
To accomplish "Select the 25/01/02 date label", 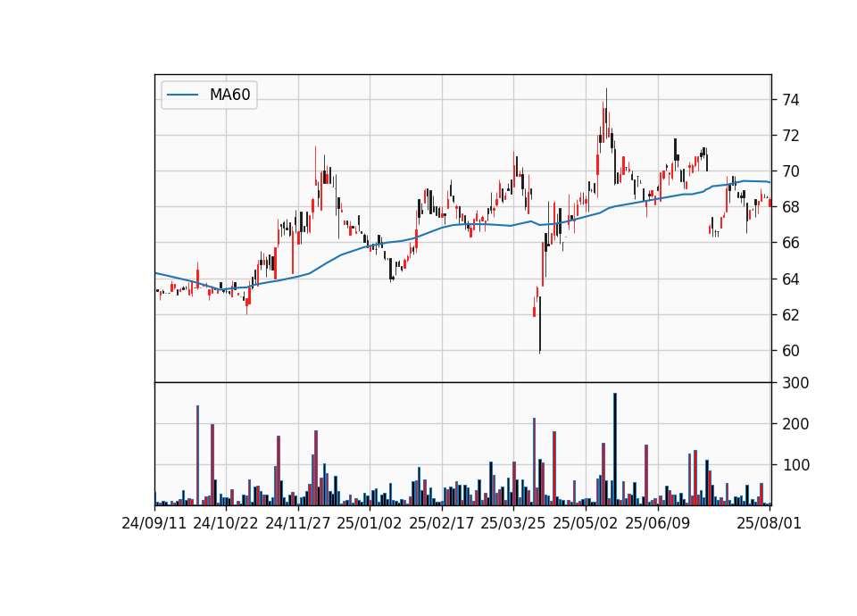I will (370, 523).
